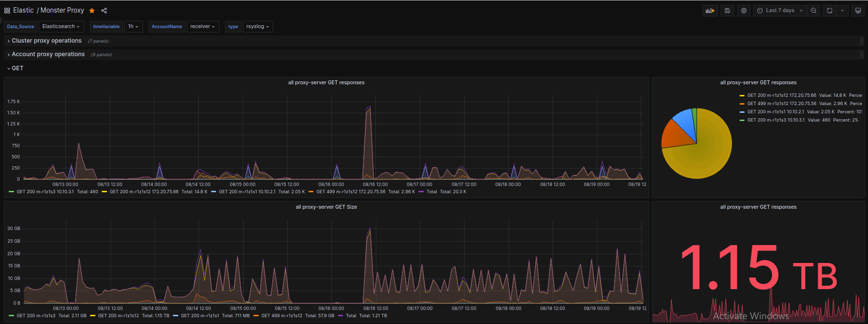Image resolution: width=868 pixels, height=324 pixels.
Task: Zoom out time range magnifier icon
Action: coord(814,11)
